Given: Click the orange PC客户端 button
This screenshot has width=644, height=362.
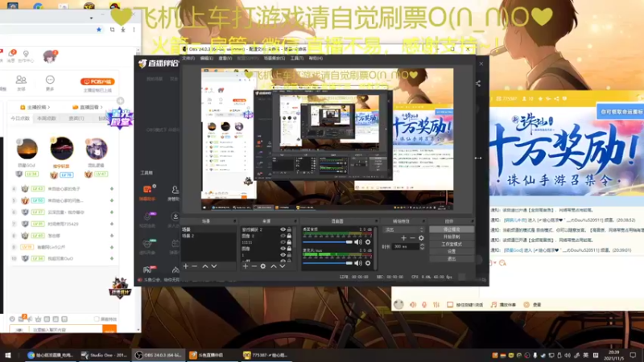Looking at the screenshot, I should click(x=97, y=82).
